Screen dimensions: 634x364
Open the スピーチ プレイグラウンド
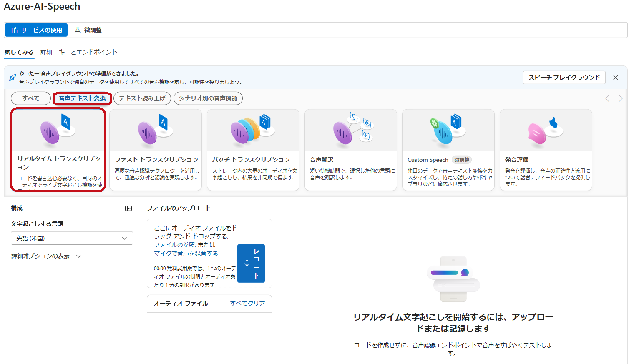564,78
